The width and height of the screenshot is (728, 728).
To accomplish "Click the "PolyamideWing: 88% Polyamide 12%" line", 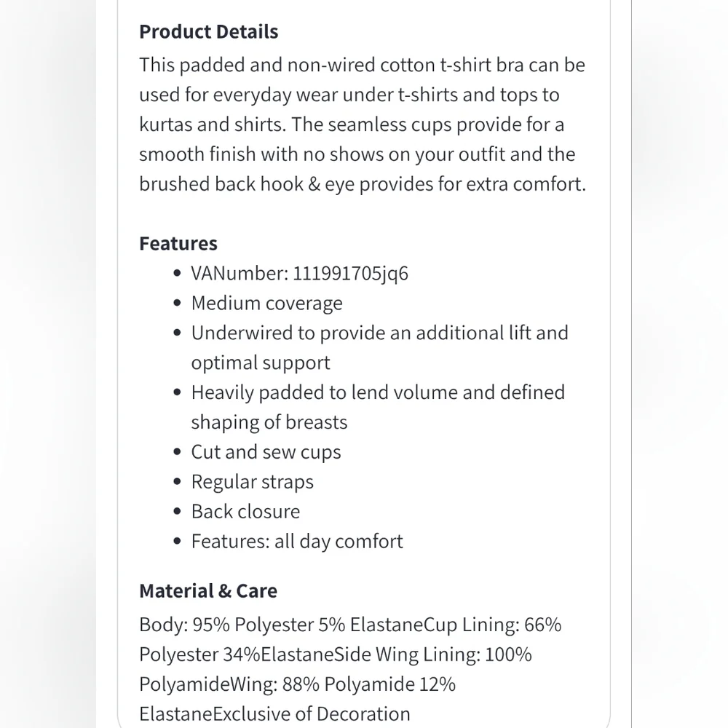I will 297,684.
